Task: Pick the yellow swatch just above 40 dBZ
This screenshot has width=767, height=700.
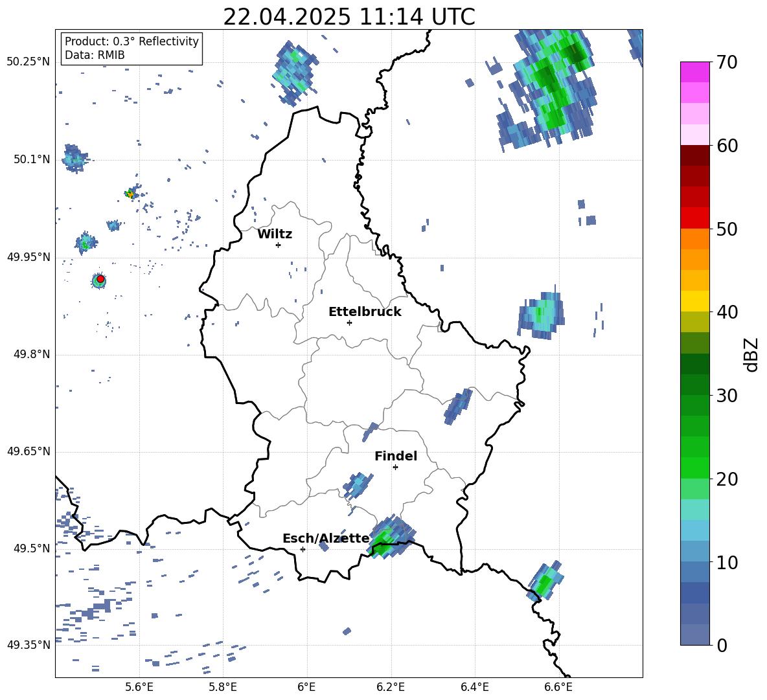Action: pos(694,301)
